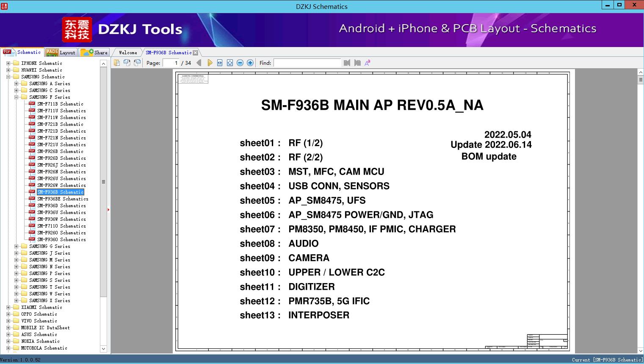Open SM-F936D Schematics file

[x=61, y=206]
